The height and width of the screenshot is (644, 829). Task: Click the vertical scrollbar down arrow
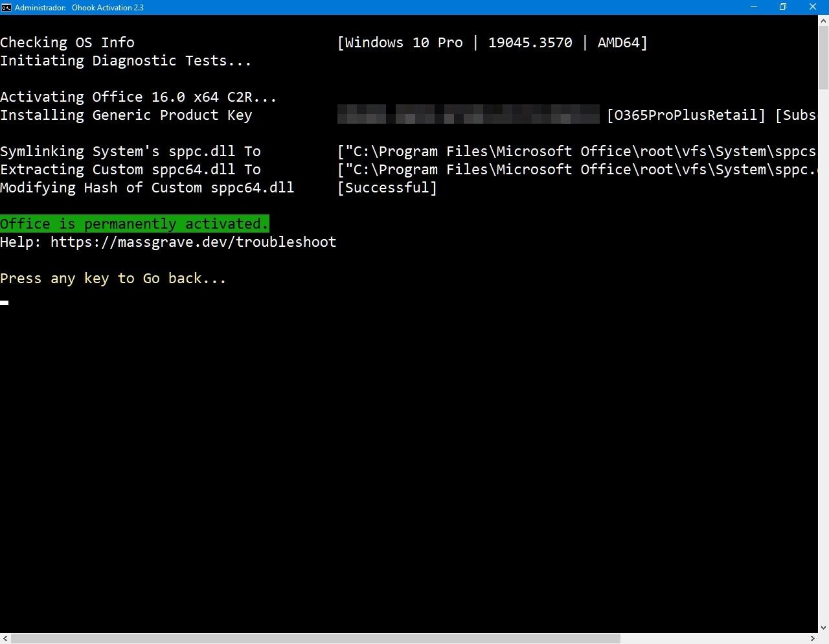[823, 628]
